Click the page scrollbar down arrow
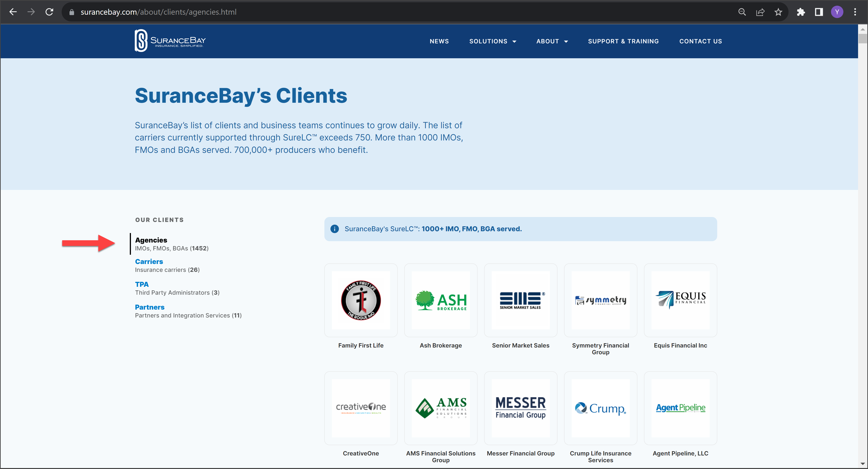868x469 pixels. coord(863,464)
